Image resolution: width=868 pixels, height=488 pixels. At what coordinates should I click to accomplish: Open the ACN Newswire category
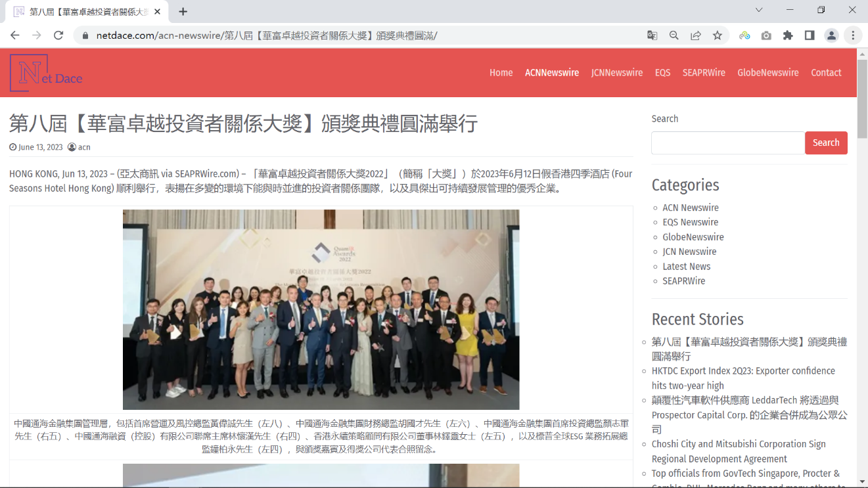coord(691,208)
